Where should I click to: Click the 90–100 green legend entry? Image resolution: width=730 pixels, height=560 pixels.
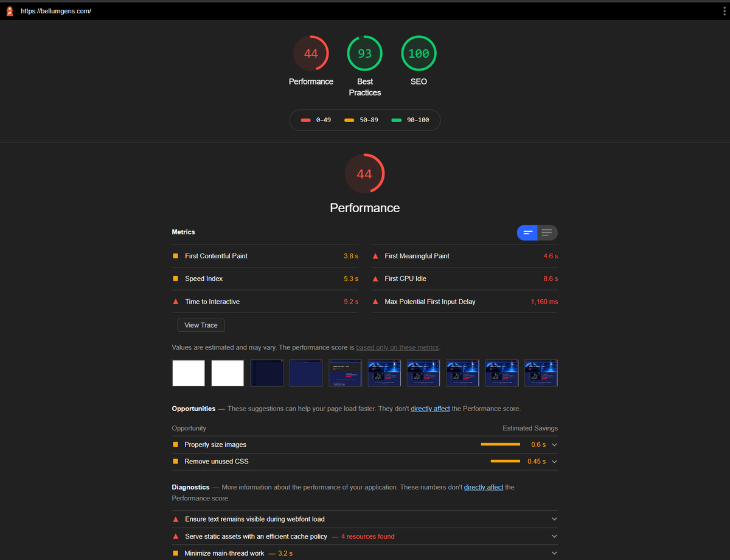[x=411, y=120]
